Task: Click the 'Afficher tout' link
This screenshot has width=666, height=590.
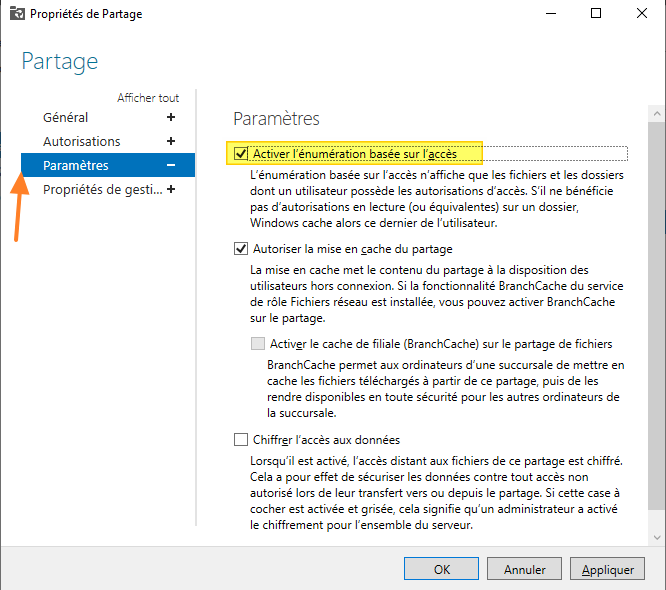Action: [x=148, y=98]
